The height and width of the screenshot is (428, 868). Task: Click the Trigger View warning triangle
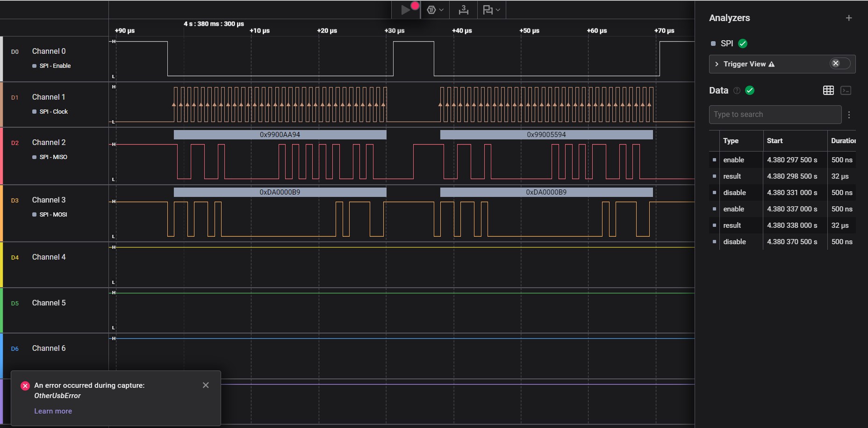tap(772, 64)
